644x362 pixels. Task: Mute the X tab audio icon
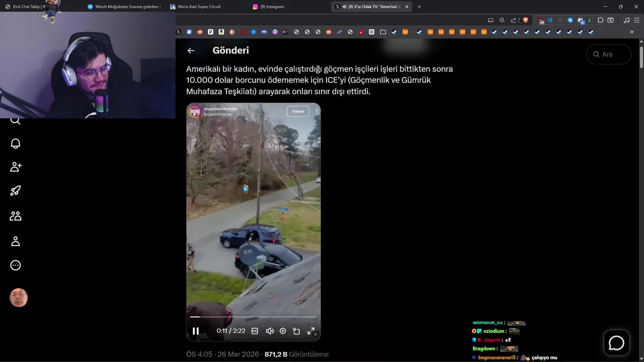pos(344,7)
